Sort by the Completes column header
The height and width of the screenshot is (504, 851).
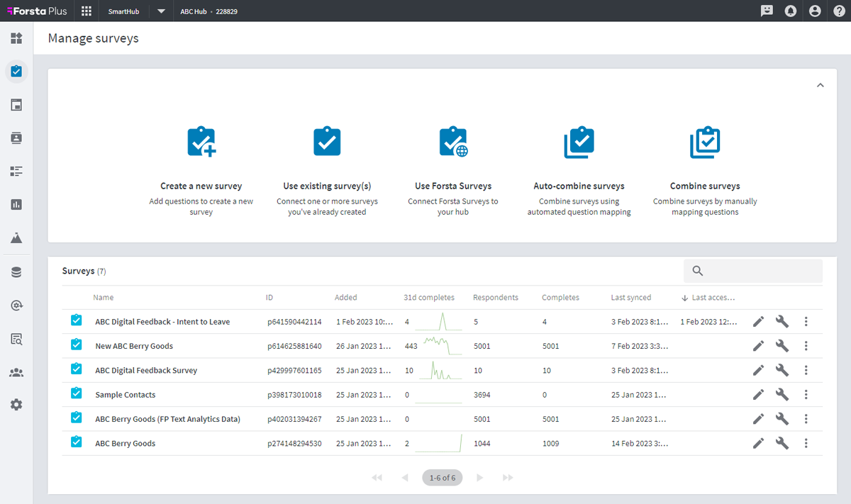tap(560, 298)
